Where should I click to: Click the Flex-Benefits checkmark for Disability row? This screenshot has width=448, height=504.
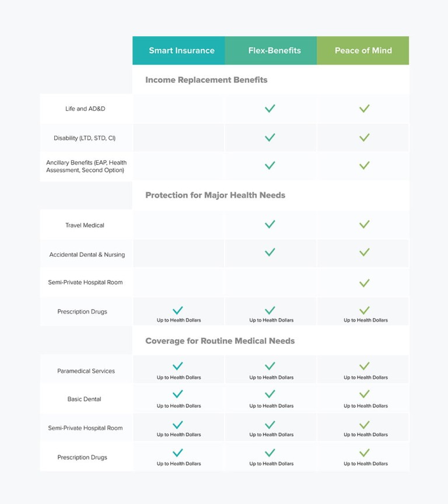click(270, 138)
